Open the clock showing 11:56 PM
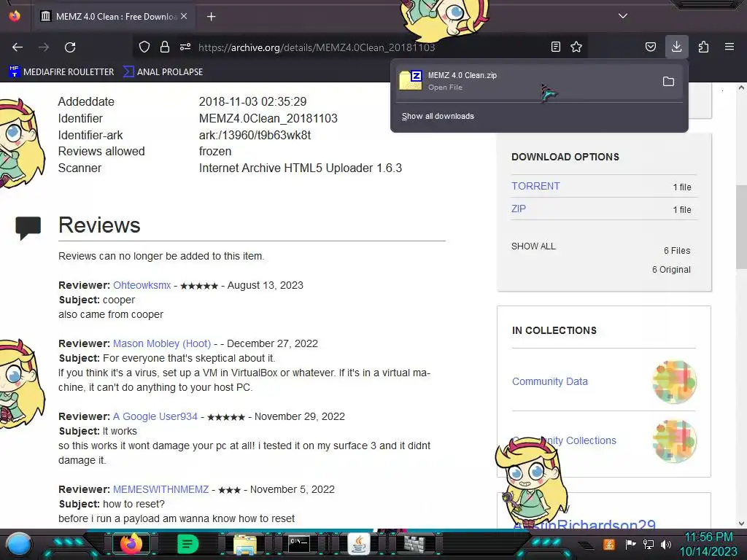Image resolution: width=747 pixels, height=560 pixels. (x=708, y=544)
